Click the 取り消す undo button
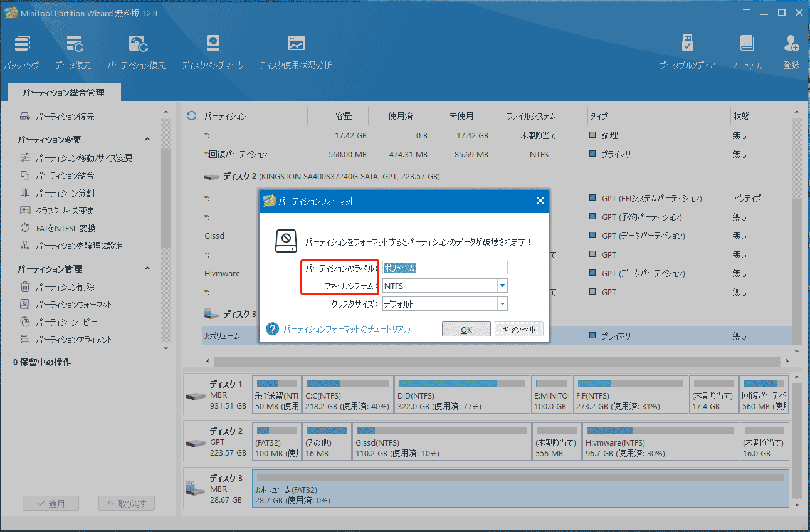 point(127,503)
